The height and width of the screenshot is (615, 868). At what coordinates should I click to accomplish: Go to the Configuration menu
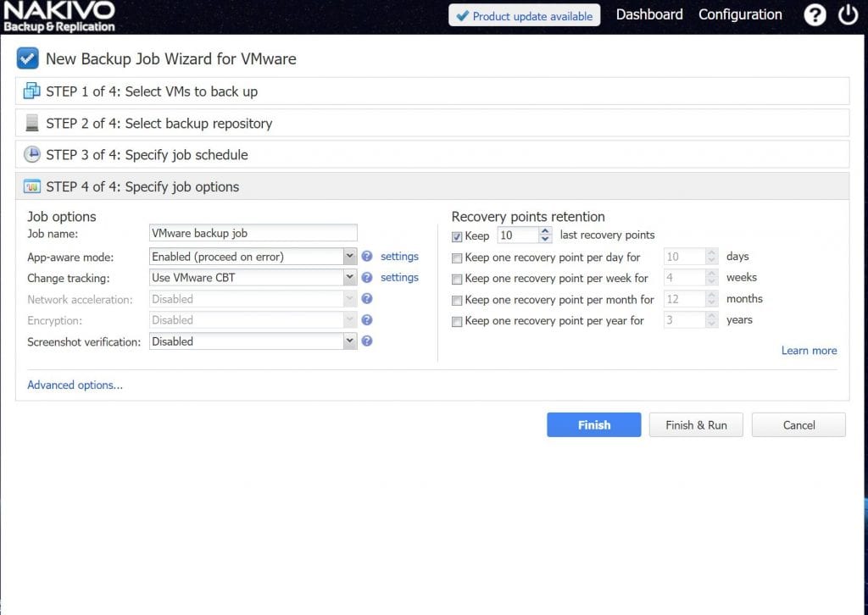(740, 14)
